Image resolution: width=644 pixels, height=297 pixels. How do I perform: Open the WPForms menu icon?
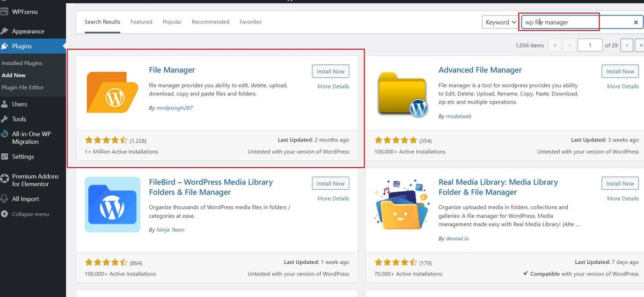[5, 11]
